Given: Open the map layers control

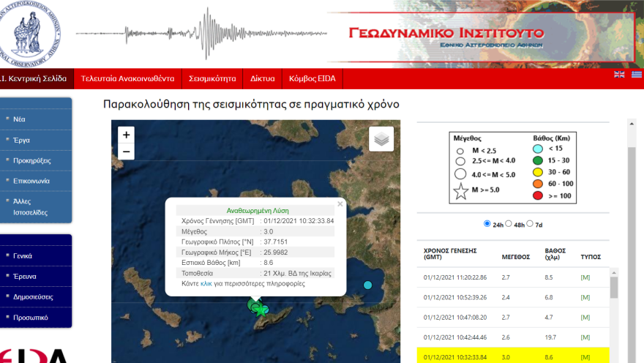Looking at the screenshot, I should pos(381,139).
